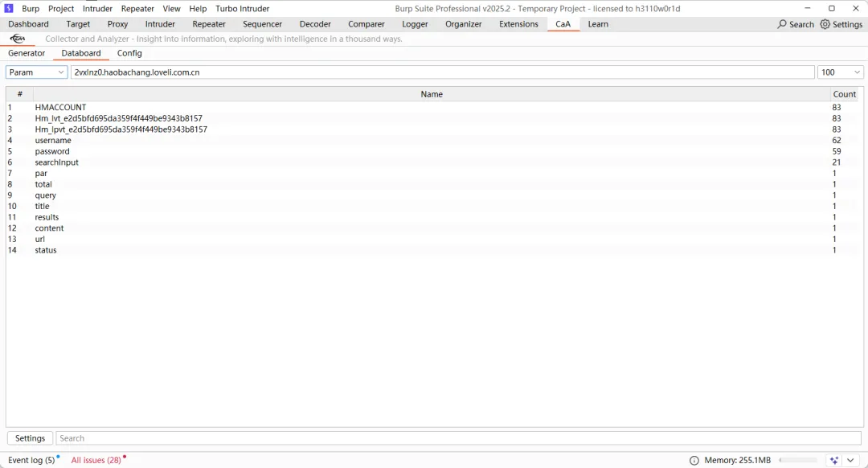
Task: Click the Memory info icon
Action: point(694,460)
